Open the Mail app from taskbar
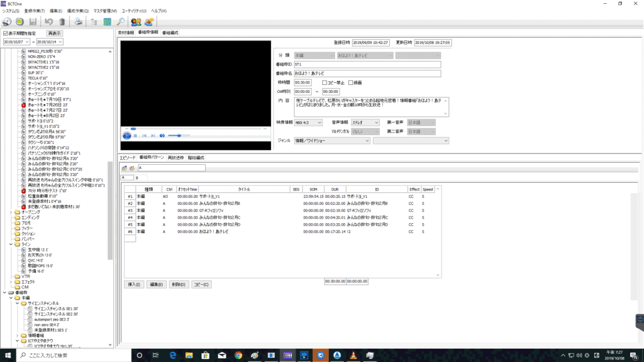644x362 pixels. tap(222, 356)
